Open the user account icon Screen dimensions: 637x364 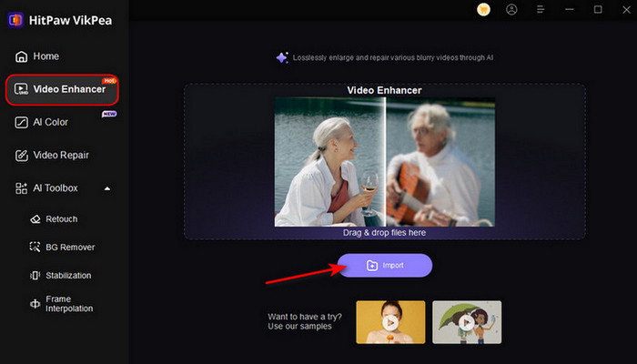[511, 9]
